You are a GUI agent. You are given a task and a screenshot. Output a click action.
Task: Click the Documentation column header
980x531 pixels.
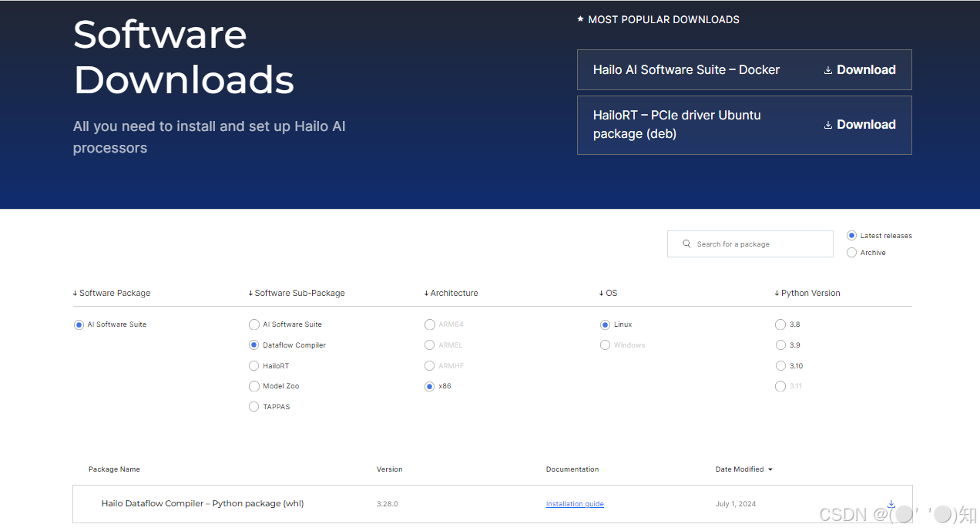point(572,469)
